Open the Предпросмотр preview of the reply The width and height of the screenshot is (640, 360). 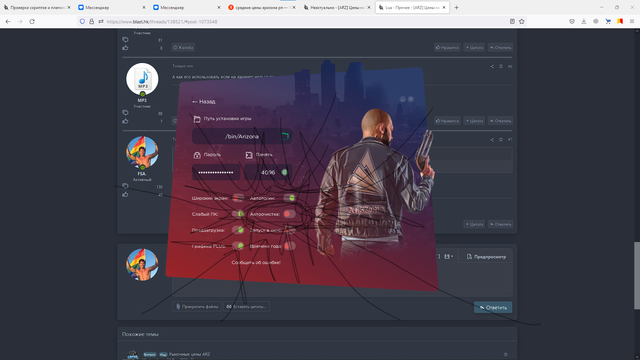(x=486, y=257)
